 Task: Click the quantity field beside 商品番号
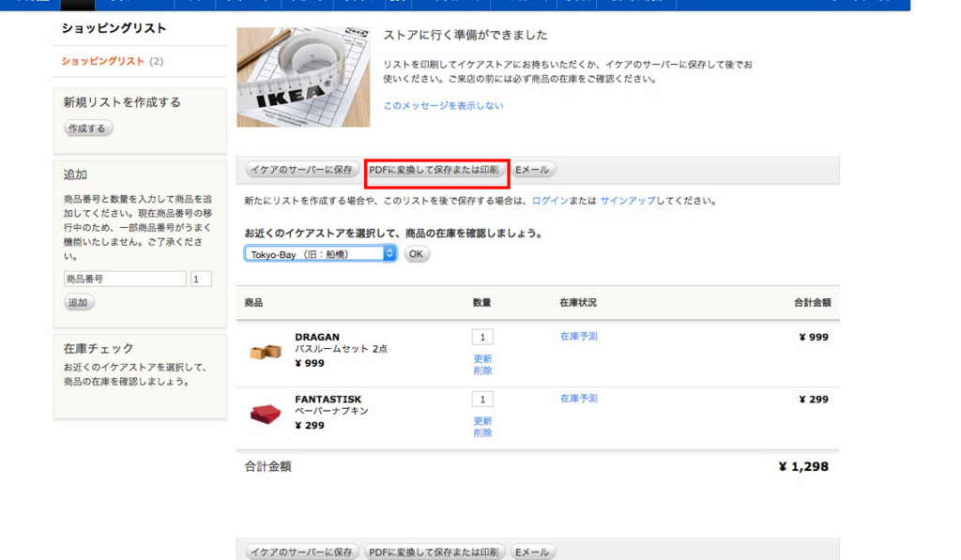[x=201, y=279]
